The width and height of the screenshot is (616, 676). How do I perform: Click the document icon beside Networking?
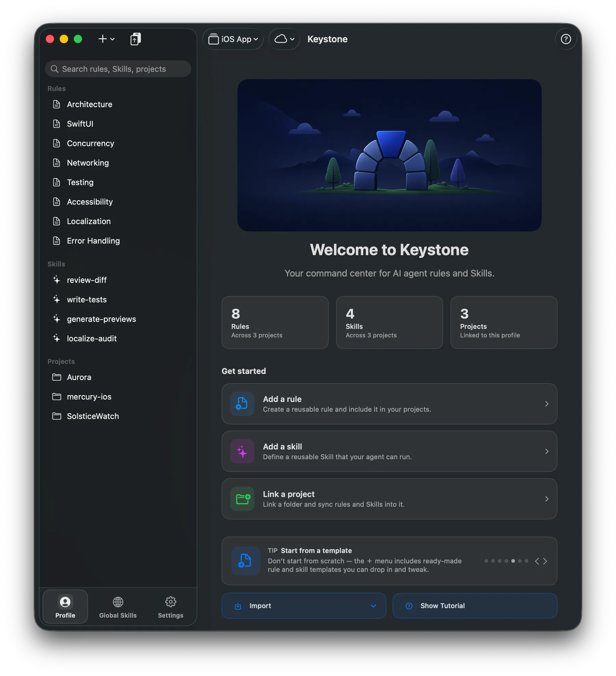pyautogui.click(x=56, y=163)
